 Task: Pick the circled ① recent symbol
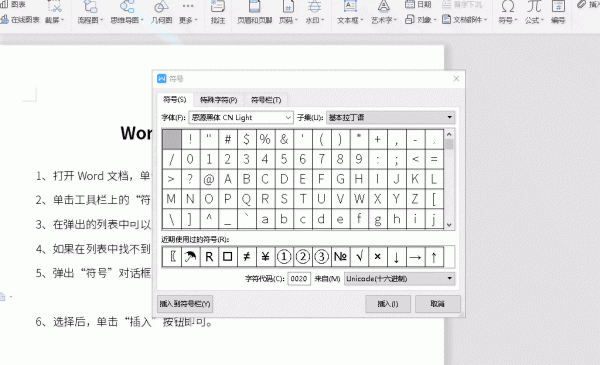[284, 257]
